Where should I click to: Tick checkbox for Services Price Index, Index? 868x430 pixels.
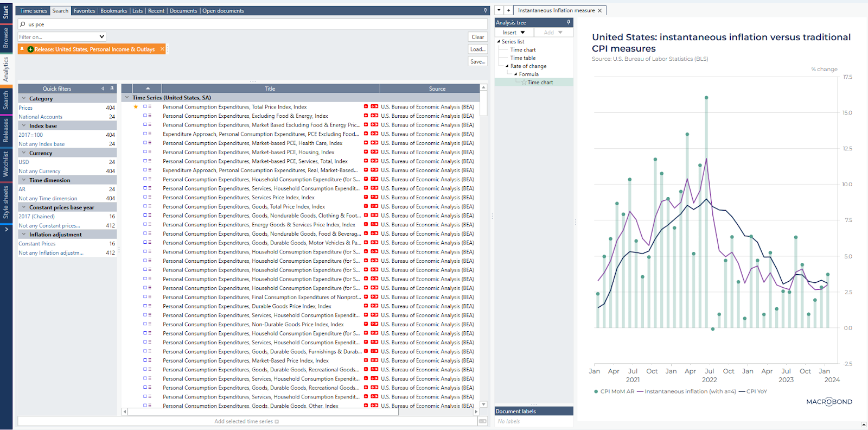145,197
